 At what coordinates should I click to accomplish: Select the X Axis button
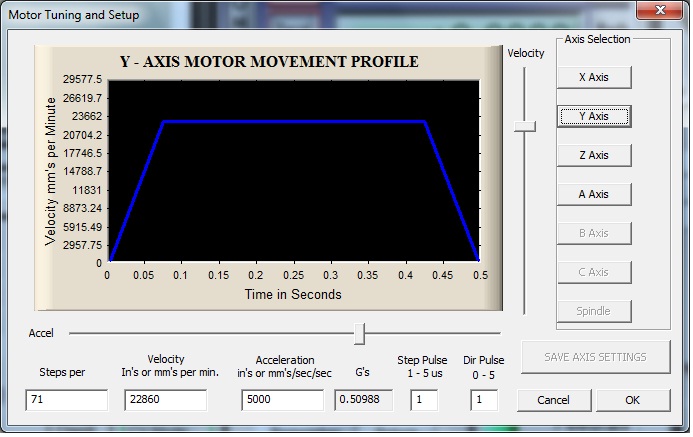[x=594, y=77]
